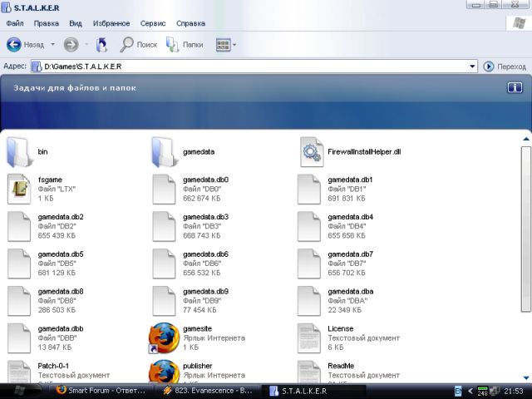This screenshot has height=399, width=532.
Task: Open the Правка menu
Action: (47, 23)
